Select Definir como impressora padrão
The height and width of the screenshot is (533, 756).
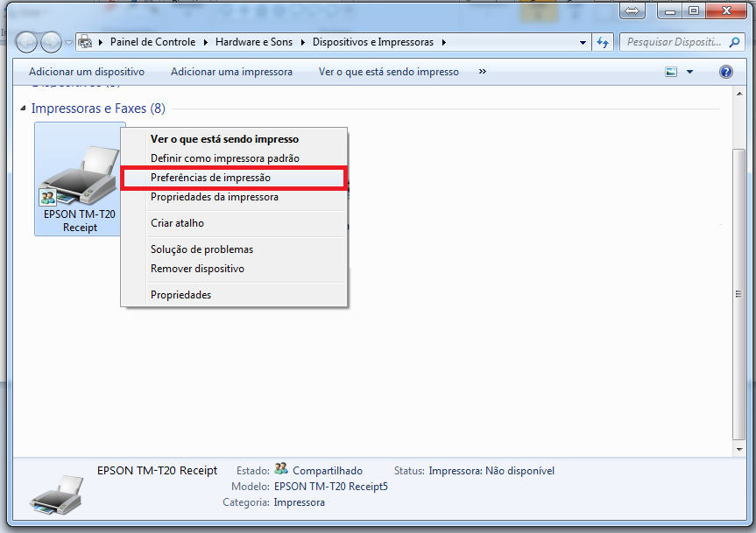[x=224, y=158]
